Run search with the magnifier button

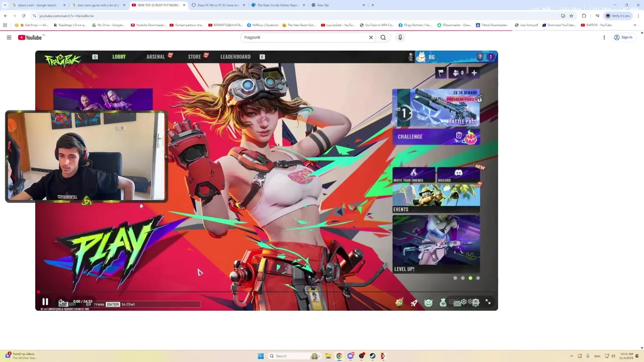pyautogui.click(x=383, y=37)
